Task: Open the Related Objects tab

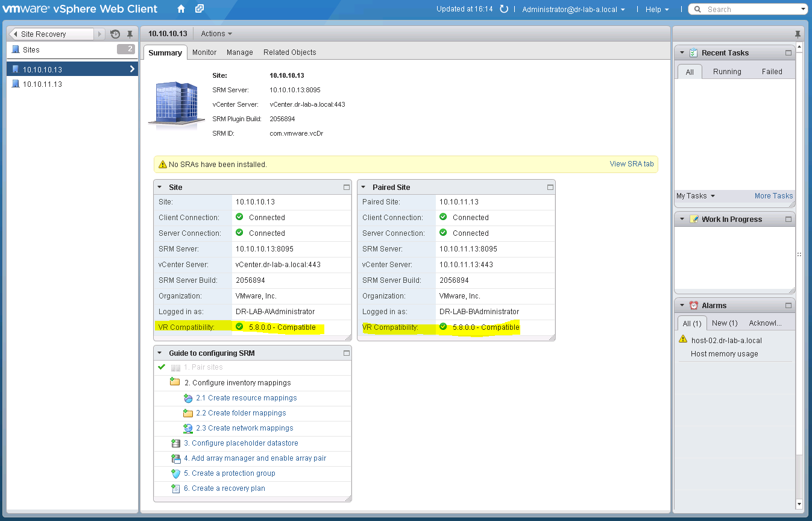Action: [290, 52]
